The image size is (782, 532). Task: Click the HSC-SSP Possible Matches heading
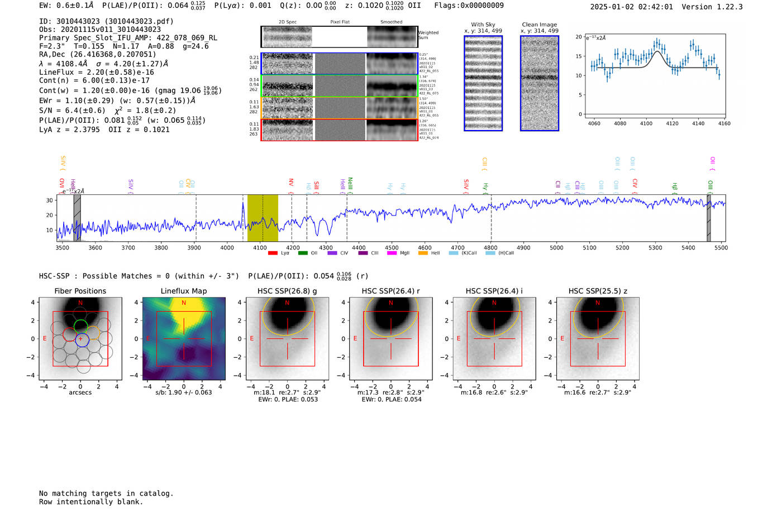click(x=139, y=276)
